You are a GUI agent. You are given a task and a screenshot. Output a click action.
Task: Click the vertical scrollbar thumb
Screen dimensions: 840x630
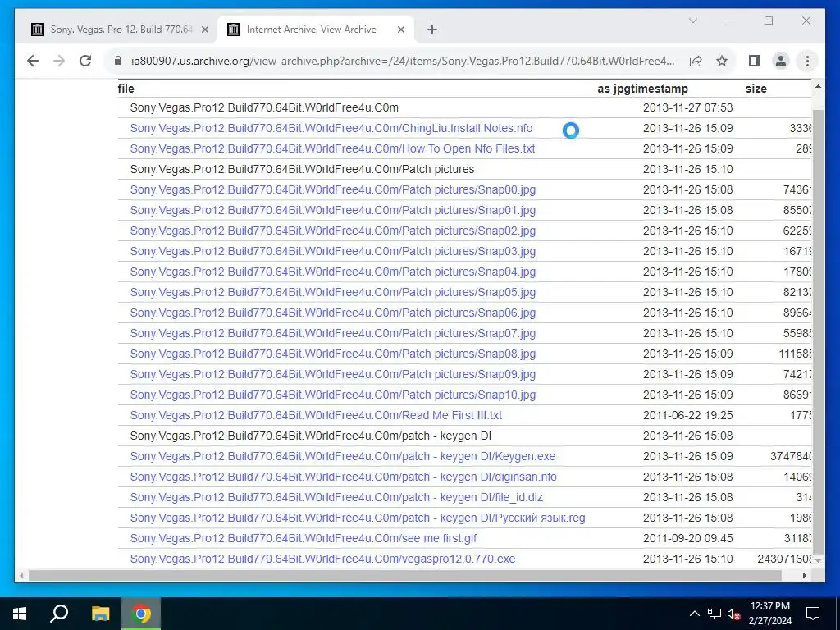[818, 332]
